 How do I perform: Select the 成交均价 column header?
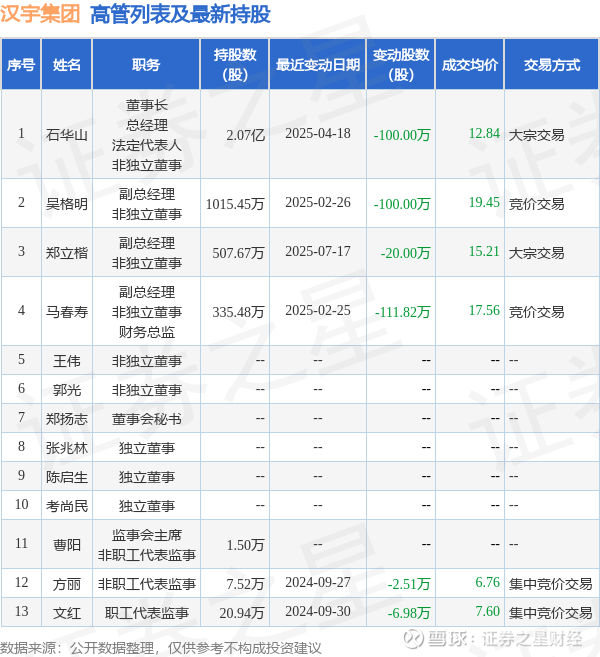(x=470, y=65)
